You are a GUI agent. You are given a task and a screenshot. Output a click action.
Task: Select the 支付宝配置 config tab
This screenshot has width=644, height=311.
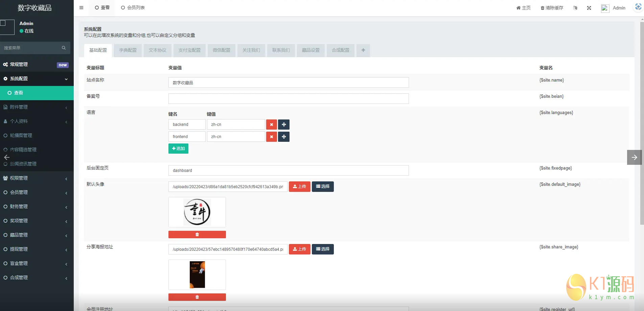[x=189, y=50]
